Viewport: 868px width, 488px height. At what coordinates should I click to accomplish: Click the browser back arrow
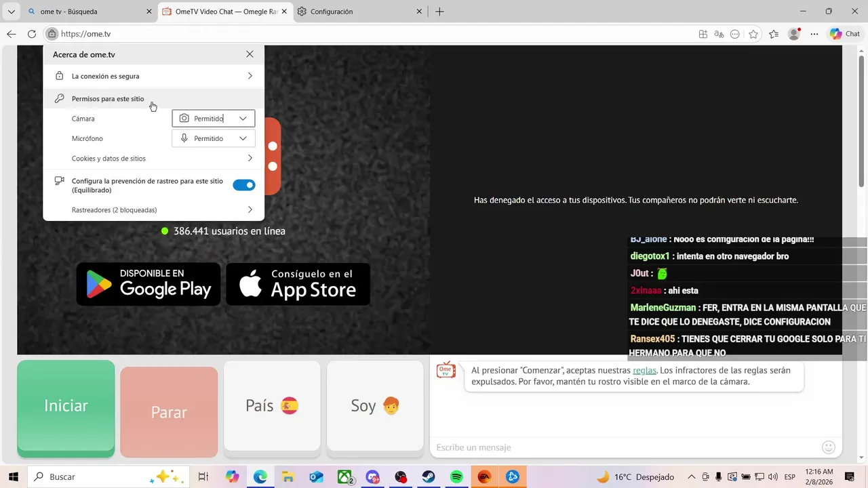(12, 34)
